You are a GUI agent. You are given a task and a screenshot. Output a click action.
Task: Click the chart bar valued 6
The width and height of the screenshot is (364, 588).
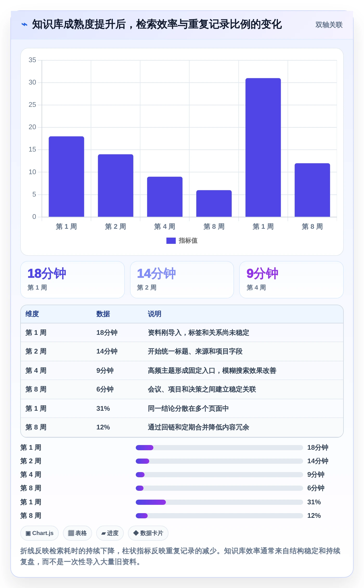click(x=214, y=204)
